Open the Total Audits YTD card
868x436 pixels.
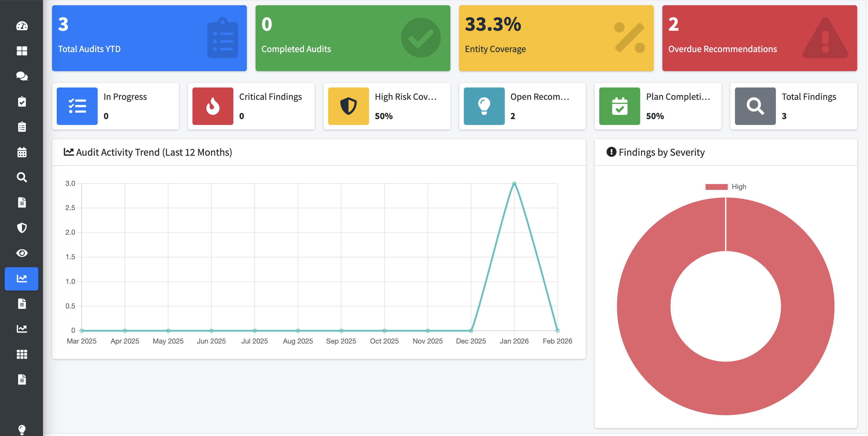tap(149, 38)
